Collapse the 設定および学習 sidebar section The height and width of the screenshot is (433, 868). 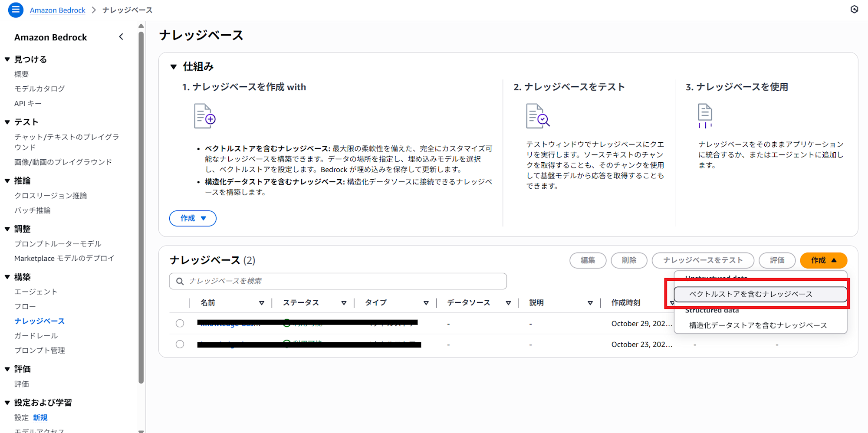point(7,403)
